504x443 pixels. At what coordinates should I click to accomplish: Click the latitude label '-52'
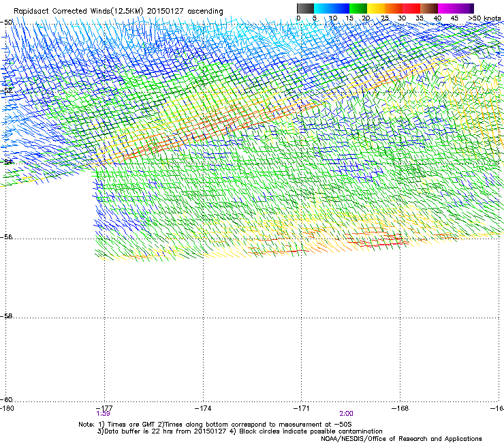coord(6,91)
